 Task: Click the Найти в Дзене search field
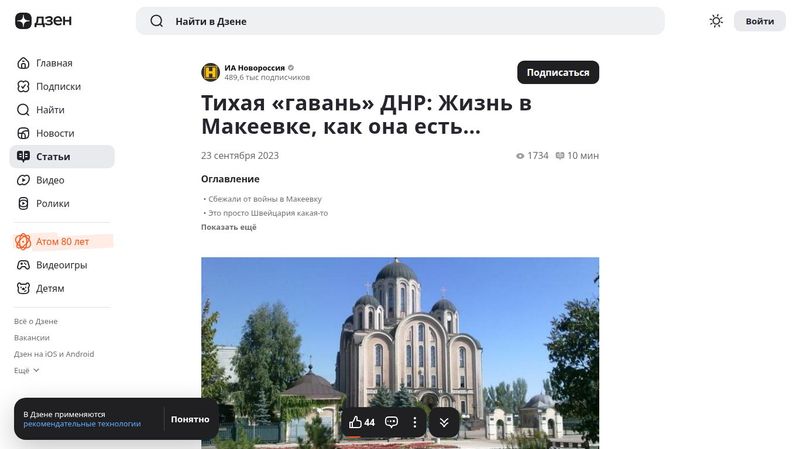coord(400,21)
